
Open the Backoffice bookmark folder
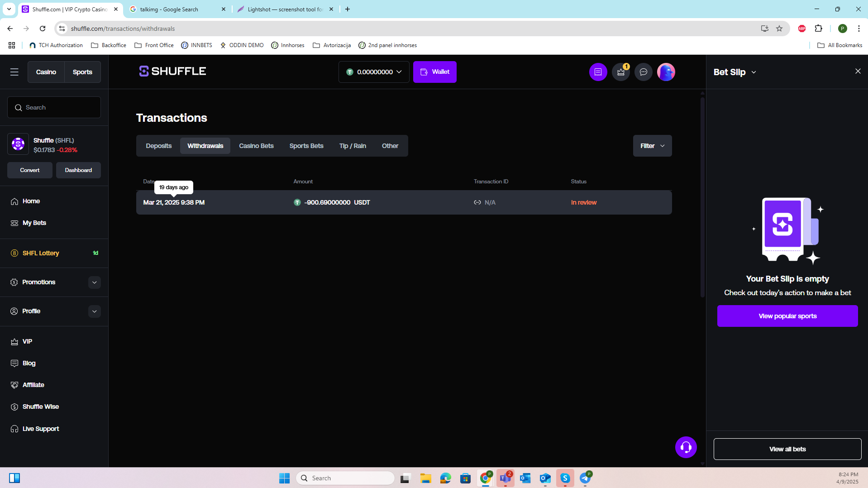[109, 45]
